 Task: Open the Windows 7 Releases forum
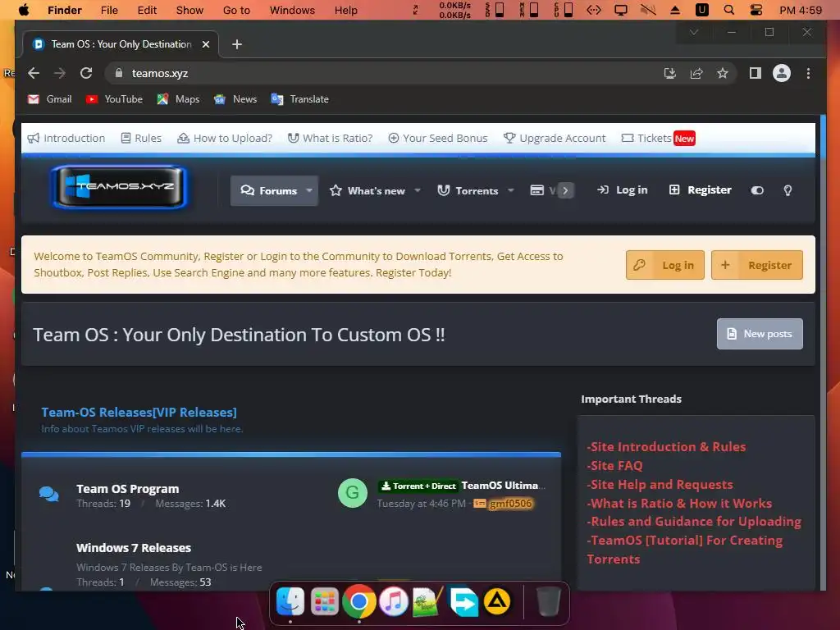coord(134,548)
